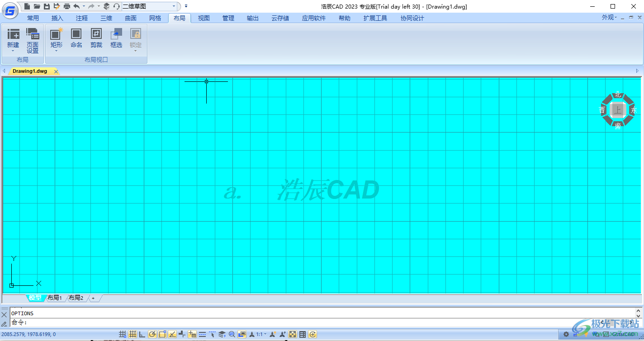This screenshot has width=644, height=341.
Task: Click the annotation scale icon before 1:1
Action: tap(252, 335)
